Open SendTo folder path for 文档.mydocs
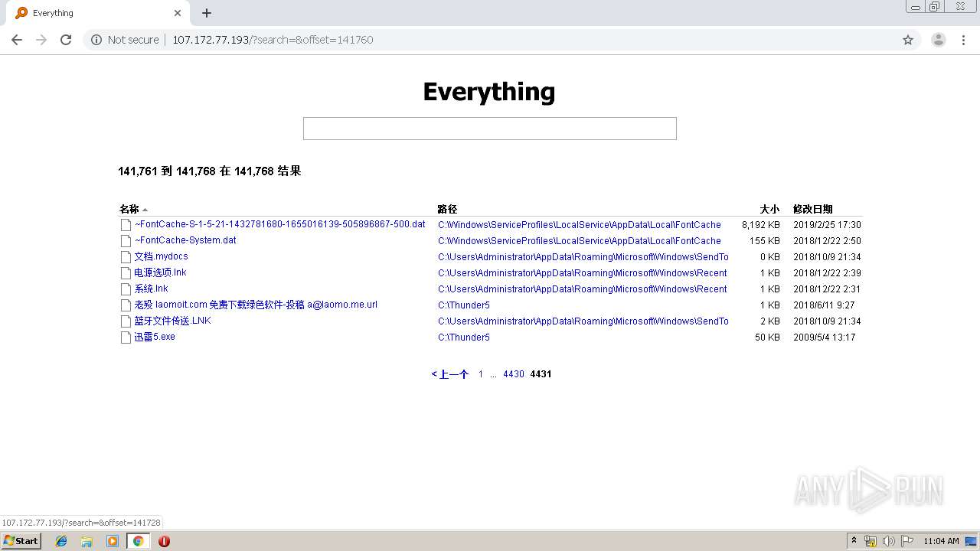Image resolution: width=980 pixels, height=551 pixels. [x=583, y=257]
